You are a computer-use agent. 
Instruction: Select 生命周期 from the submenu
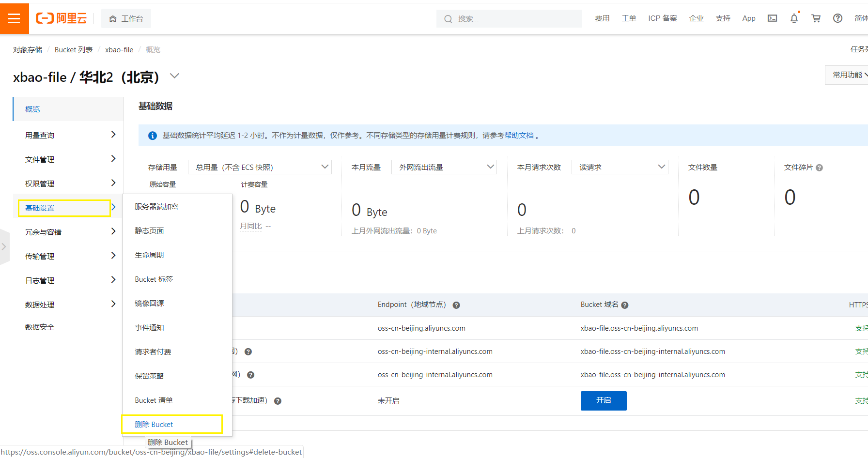[177, 255]
